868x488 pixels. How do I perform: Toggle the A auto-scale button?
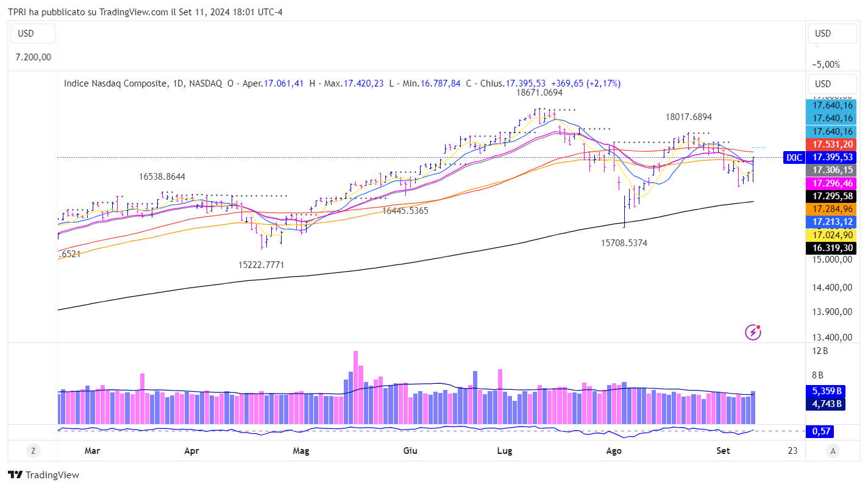coord(831,451)
